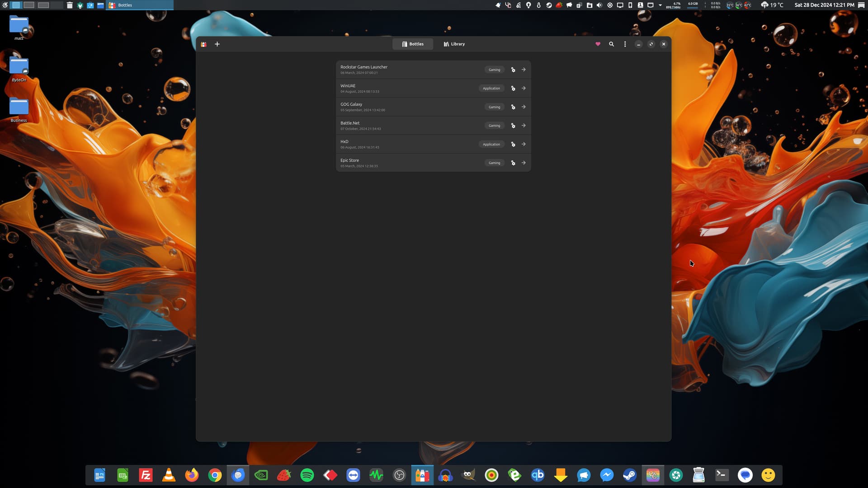This screenshot has height=488, width=868.
Task: Click the run executable icon for Battle.Net
Action: (513, 126)
